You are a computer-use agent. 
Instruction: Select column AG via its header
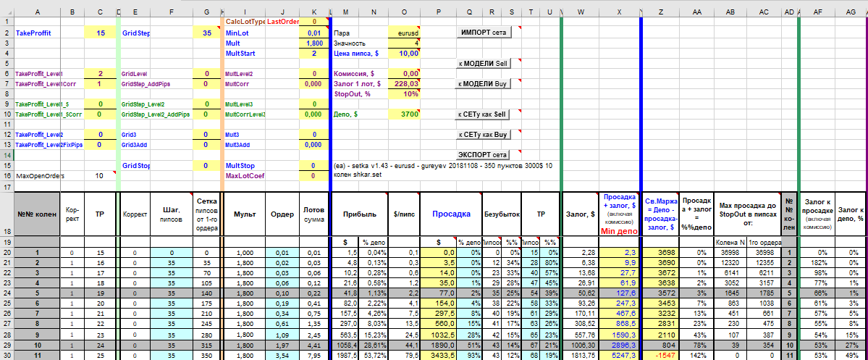(x=851, y=12)
